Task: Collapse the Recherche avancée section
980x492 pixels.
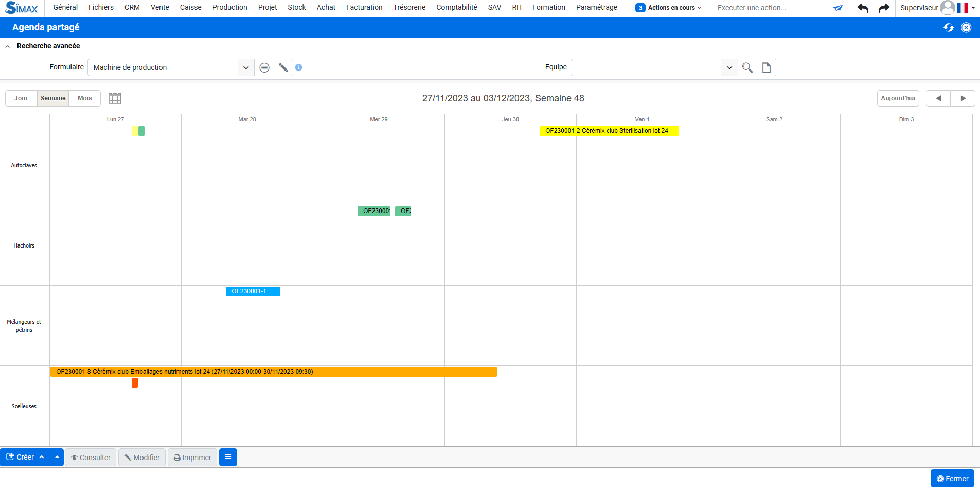Action: (x=8, y=46)
